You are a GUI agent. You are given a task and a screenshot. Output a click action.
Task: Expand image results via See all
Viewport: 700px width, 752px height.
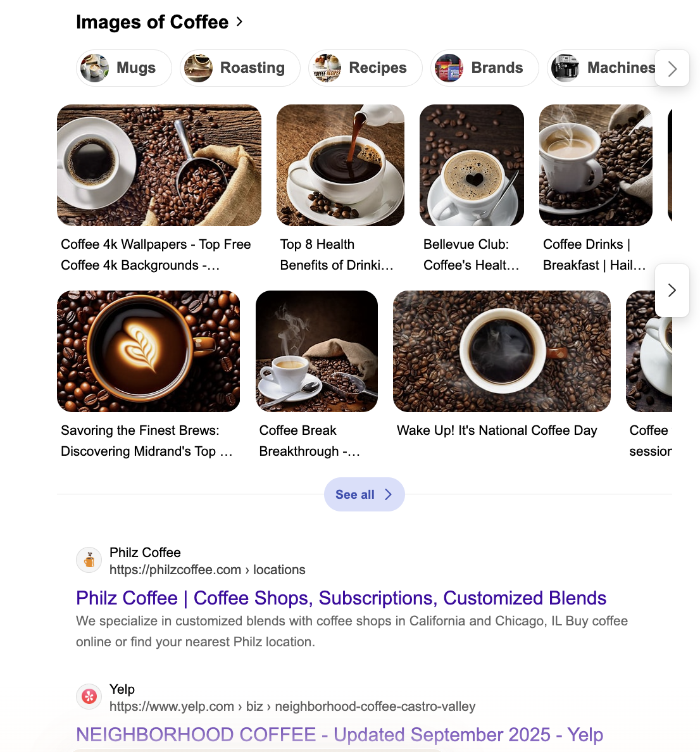[x=365, y=494]
